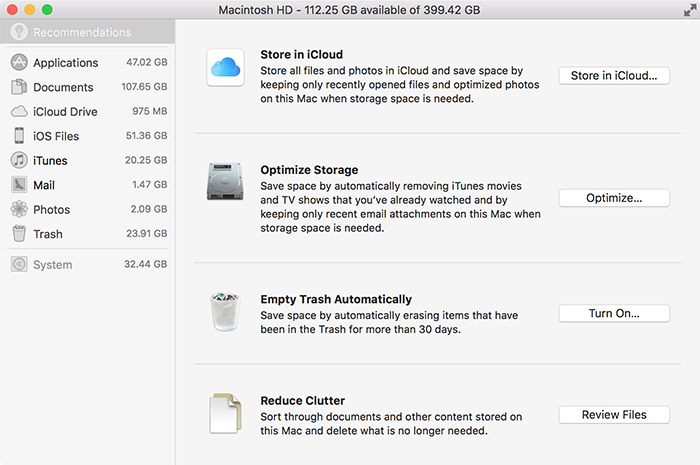
Task: Click the Reduce Clutter documents icon
Action: click(x=225, y=413)
